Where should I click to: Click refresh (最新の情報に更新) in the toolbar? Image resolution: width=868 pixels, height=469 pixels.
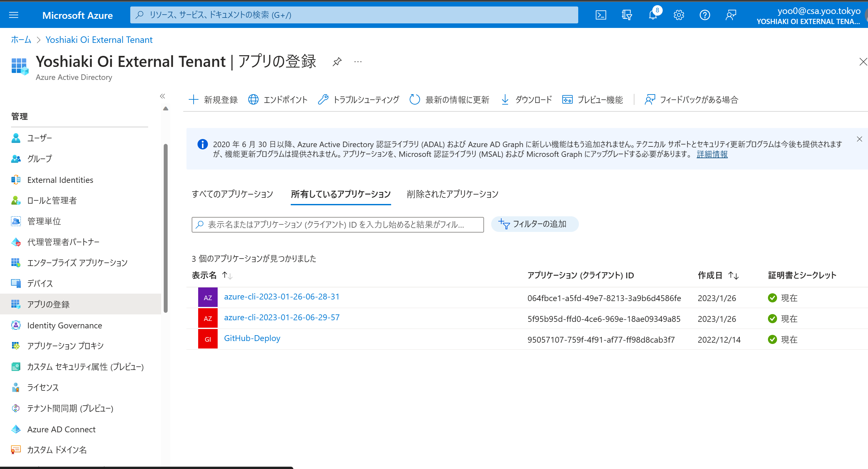(450, 100)
